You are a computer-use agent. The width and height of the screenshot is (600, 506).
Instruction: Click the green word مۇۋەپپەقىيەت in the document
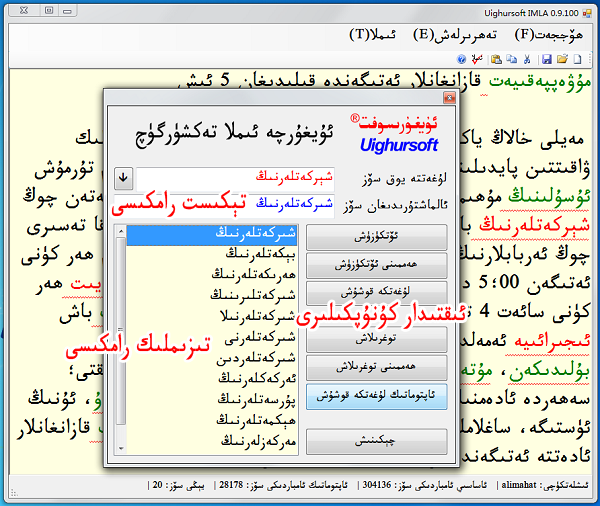[x=540, y=83]
